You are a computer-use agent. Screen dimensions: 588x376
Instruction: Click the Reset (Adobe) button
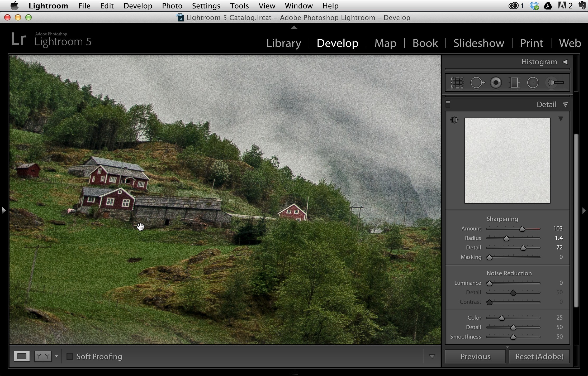539,356
